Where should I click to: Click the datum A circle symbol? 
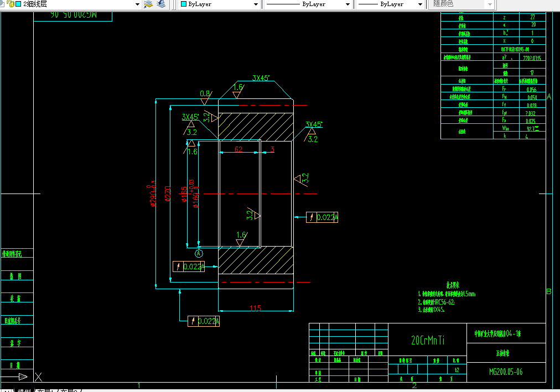pos(199,253)
